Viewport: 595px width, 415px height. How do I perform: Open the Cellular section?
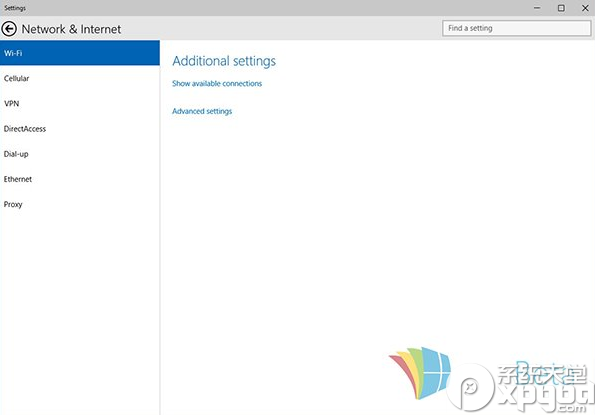tap(80, 79)
